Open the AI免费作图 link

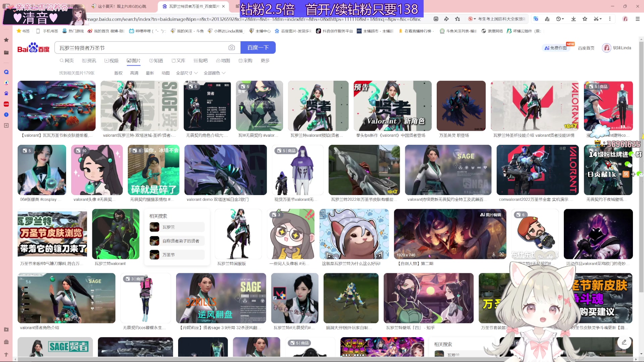556,48
